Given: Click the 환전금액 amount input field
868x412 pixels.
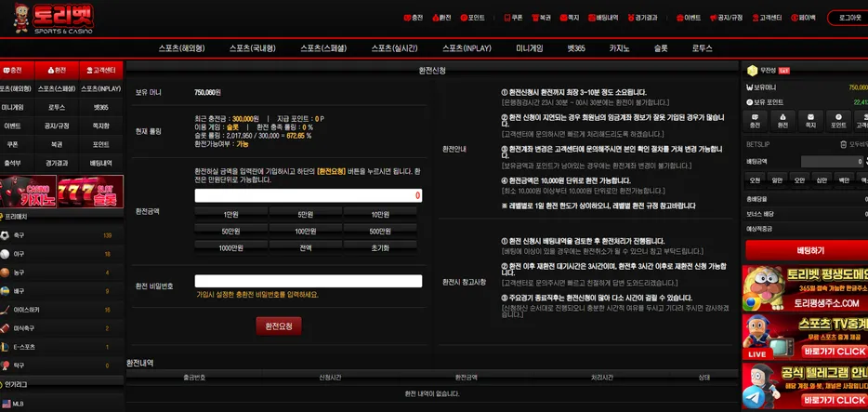Looking at the screenshot, I should point(309,195).
